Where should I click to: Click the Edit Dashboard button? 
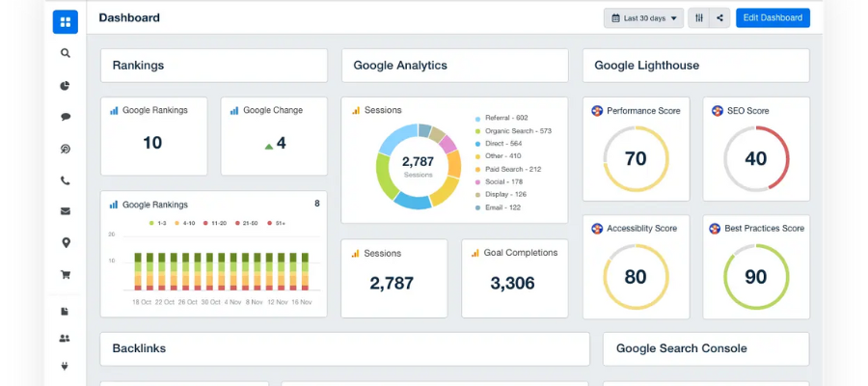[x=773, y=17]
